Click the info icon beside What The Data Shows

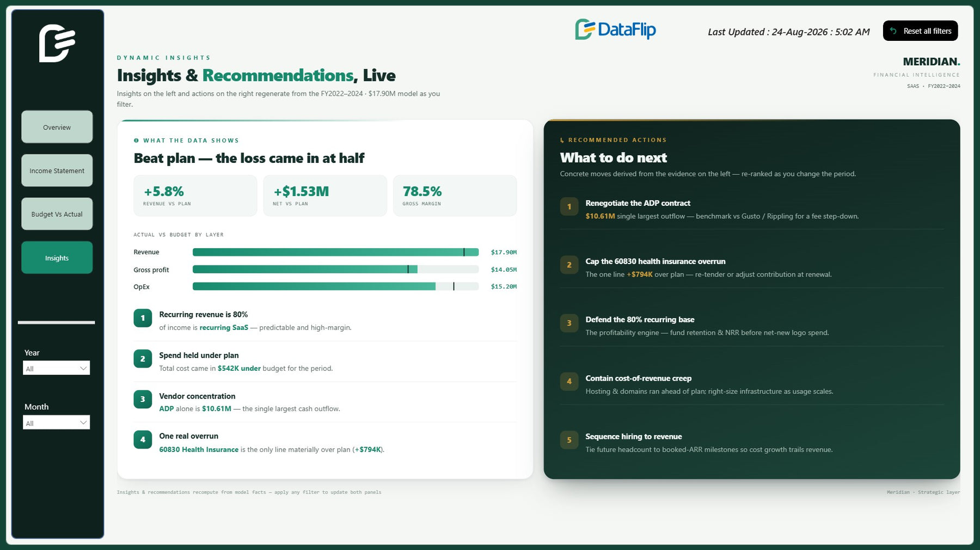pyautogui.click(x=136, y=140)
